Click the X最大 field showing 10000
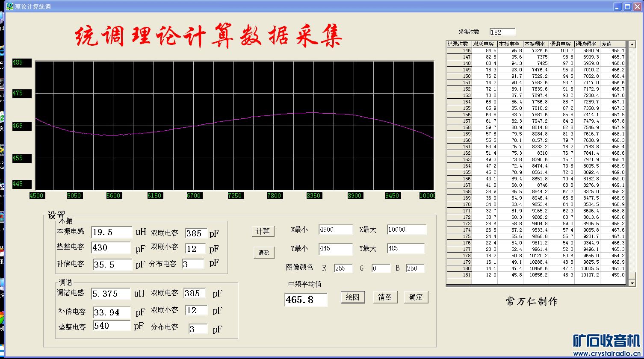 click(x=406, y=230)
